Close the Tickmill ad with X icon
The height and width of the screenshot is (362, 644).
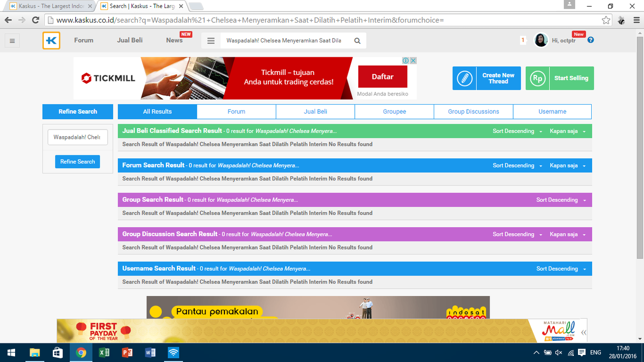(414, 60)
